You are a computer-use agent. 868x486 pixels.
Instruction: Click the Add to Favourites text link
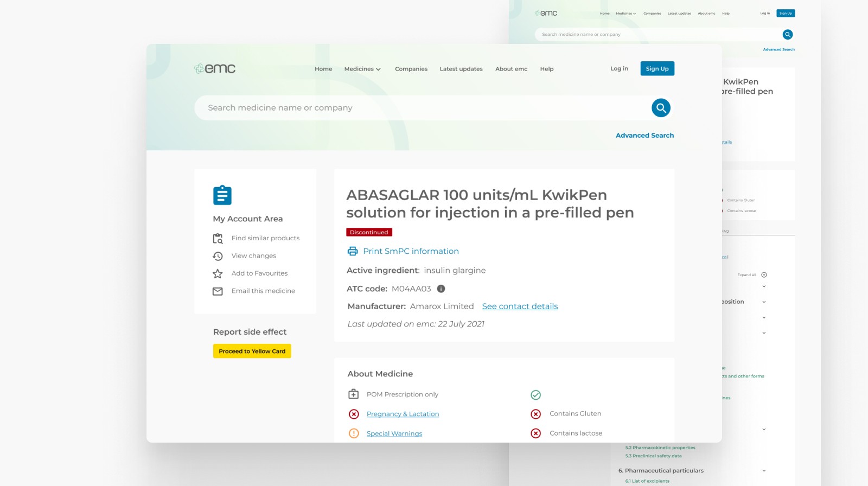point(259,273)
